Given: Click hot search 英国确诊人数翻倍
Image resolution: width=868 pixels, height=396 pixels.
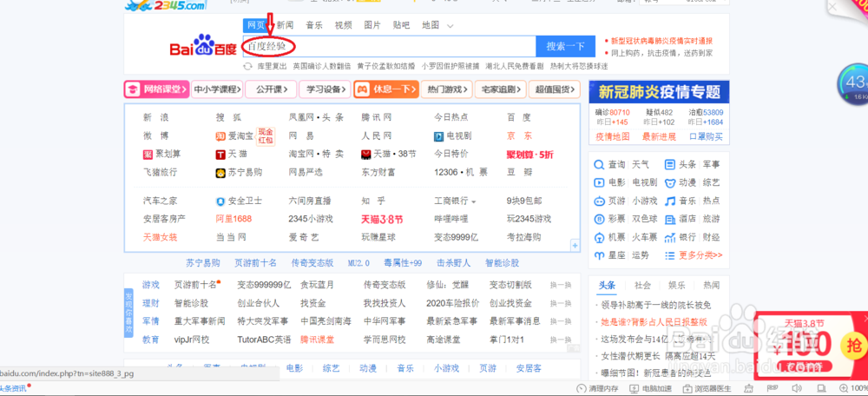Looking at the screenshot, I should tap(322, 67).
